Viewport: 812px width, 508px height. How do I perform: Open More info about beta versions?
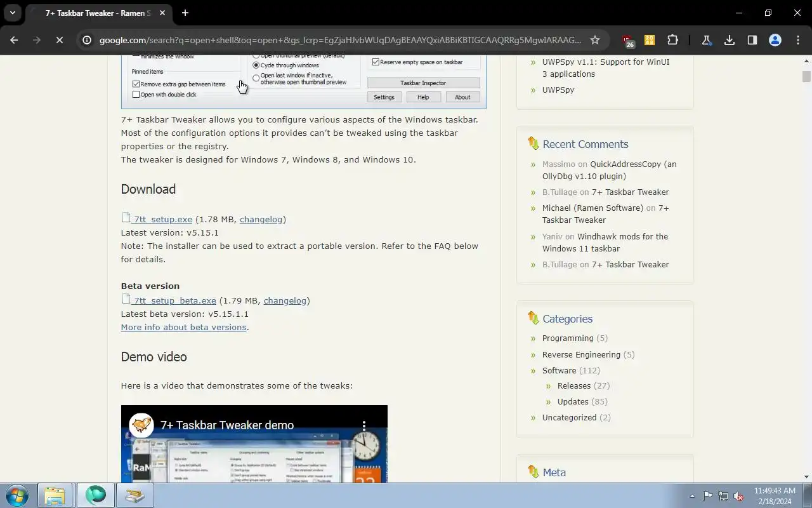[183, 327]
